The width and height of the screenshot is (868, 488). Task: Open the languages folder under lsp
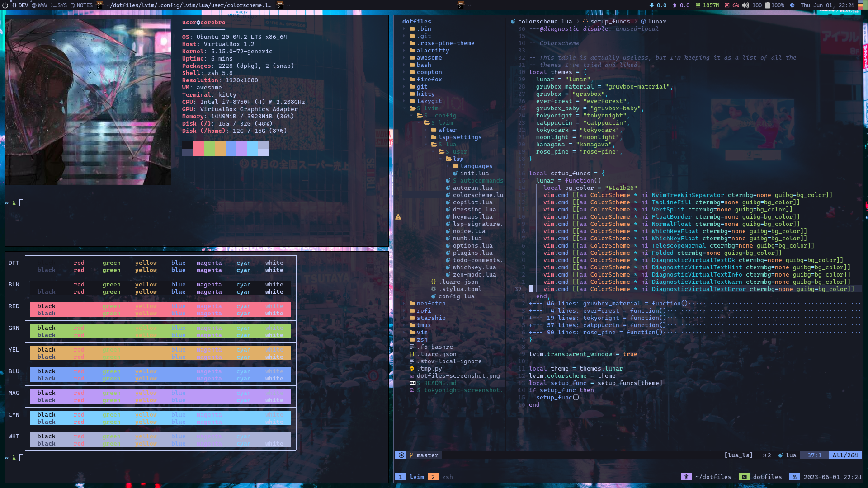(472, 166)
